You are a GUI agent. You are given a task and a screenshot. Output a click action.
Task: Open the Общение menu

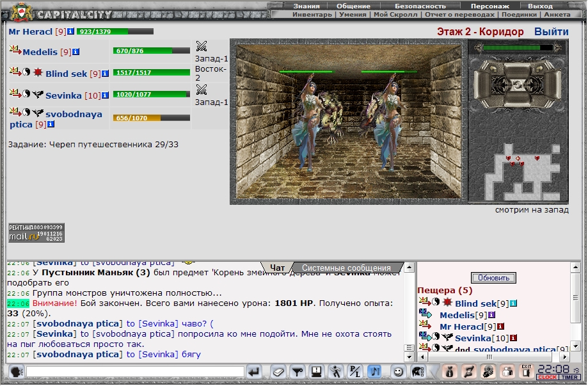(x=353, y=6)
